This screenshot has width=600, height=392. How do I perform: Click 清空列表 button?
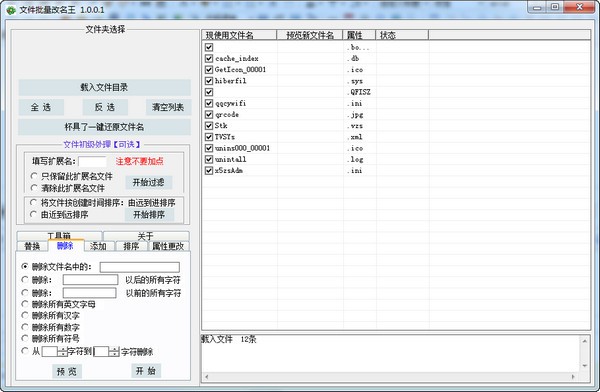(168, 107)
